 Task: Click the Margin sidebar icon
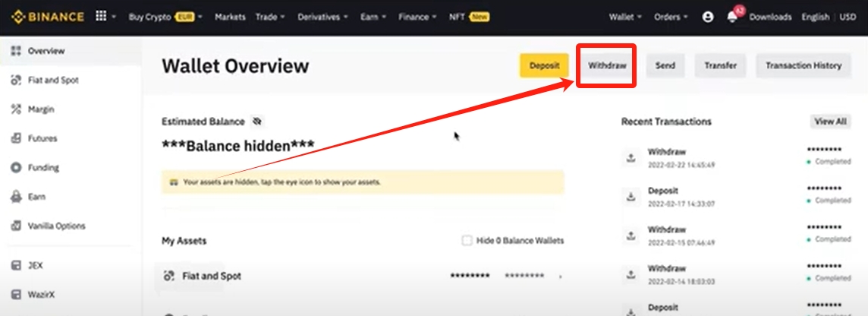point(16,110)
